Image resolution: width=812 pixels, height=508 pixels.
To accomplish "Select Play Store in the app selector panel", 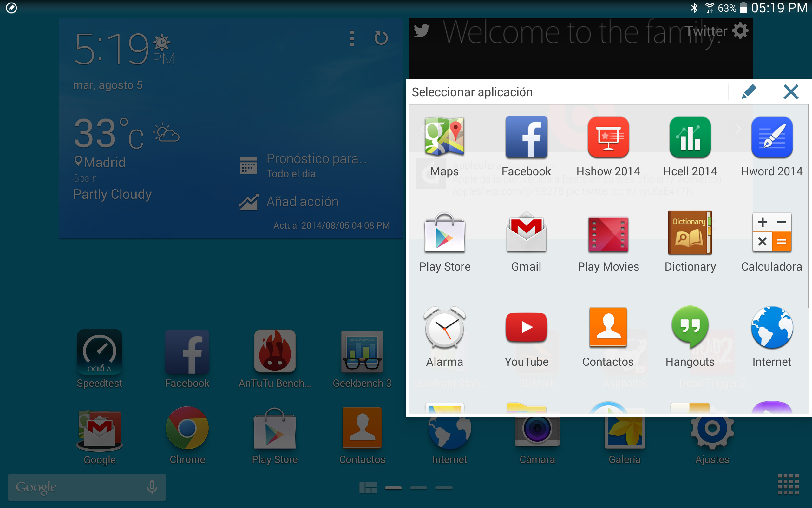I will click(445, 242).
